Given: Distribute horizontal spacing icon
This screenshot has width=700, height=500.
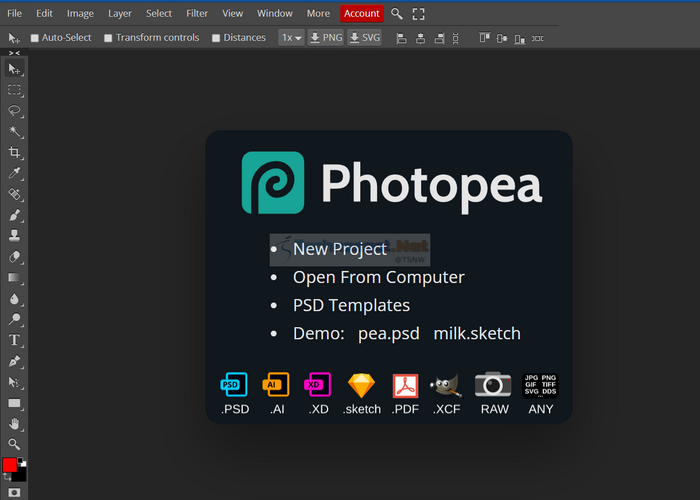Looking at the screenshot, I should pos(538,38).
